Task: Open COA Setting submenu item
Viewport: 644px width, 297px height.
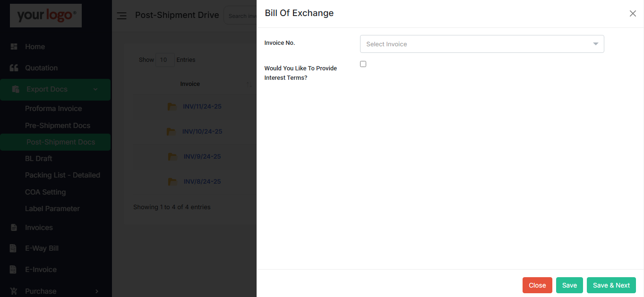Action: click(x=45, y=192)
